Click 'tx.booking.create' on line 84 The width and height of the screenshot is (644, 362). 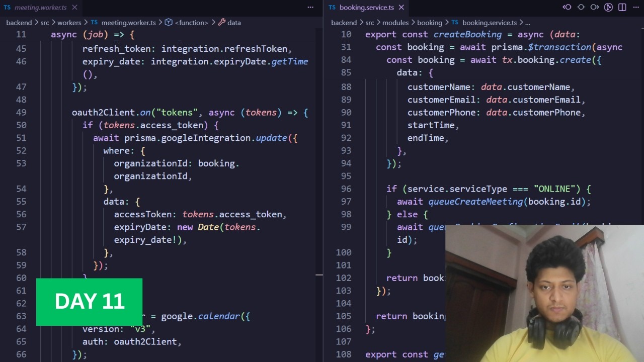coord(546,60)
